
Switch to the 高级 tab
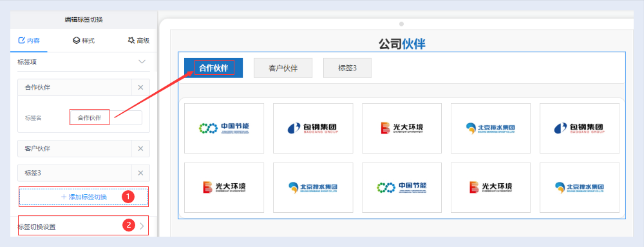click(138, 40)
